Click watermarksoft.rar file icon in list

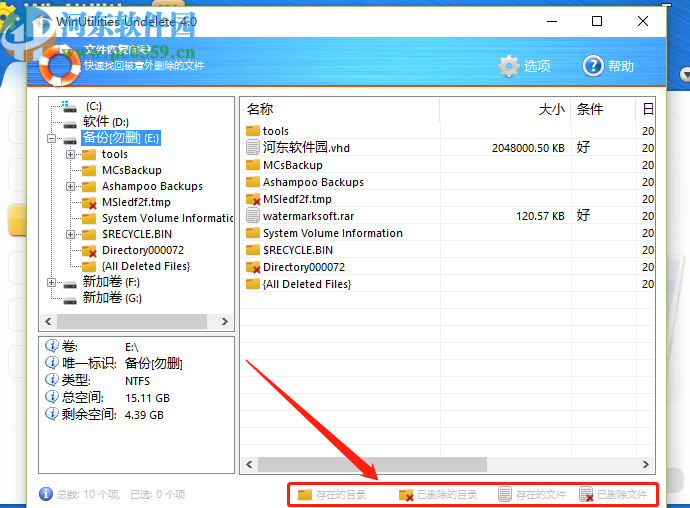[253, 216]
